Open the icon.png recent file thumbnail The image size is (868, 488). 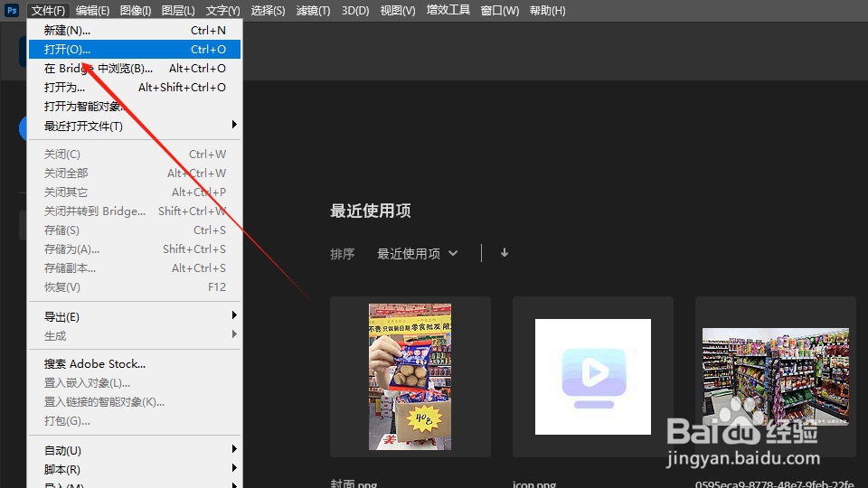coord(593,377)
